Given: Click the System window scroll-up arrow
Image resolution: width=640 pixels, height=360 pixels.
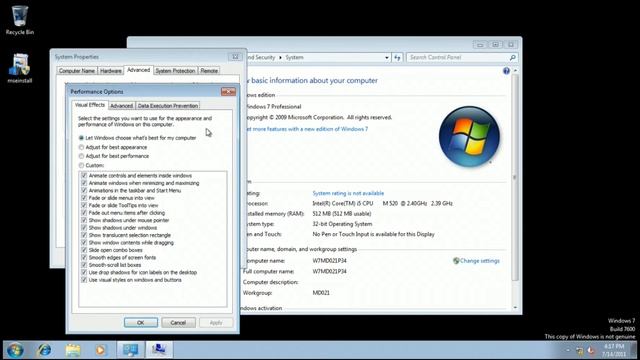Looking at the screenshot, I should coord(515,71).
